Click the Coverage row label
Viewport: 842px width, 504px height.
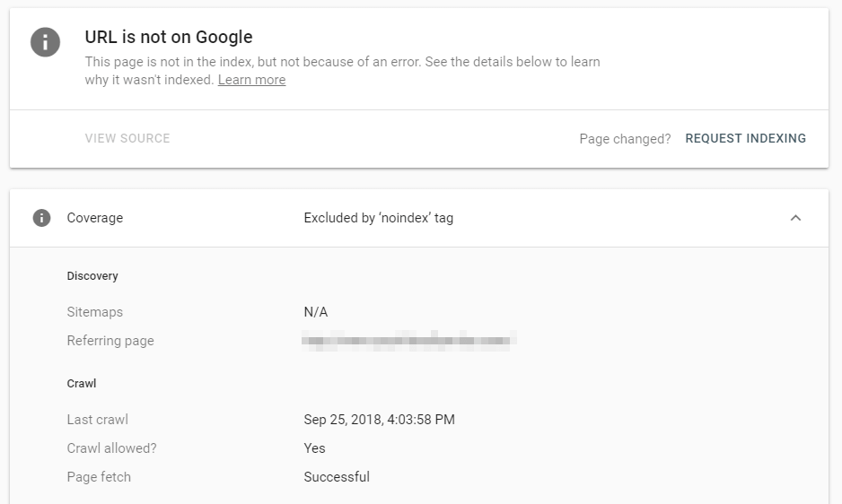point(95,218)
